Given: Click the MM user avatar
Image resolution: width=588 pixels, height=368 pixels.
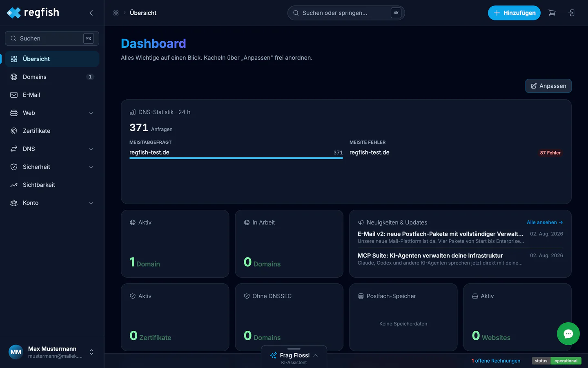Looking at the screenshot, I should (16, 352).
